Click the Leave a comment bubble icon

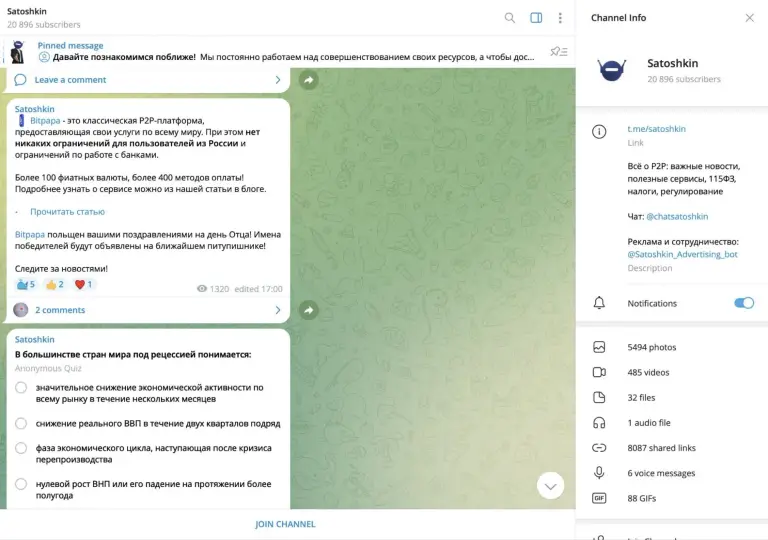point(20,79)
